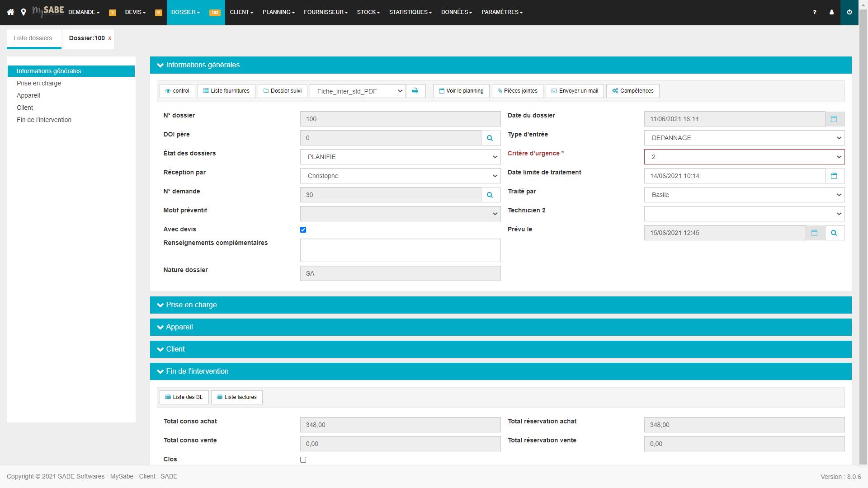
Task: Click envoyer un mail button
Action: click(x=574, y=90)
